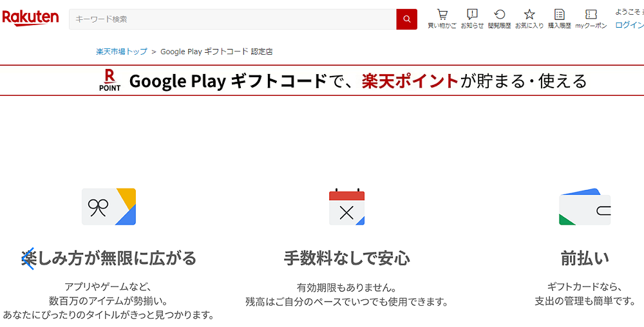Click the 前払い heading
The width and height of the screenshot is (644, 327).
coord(585,259)
